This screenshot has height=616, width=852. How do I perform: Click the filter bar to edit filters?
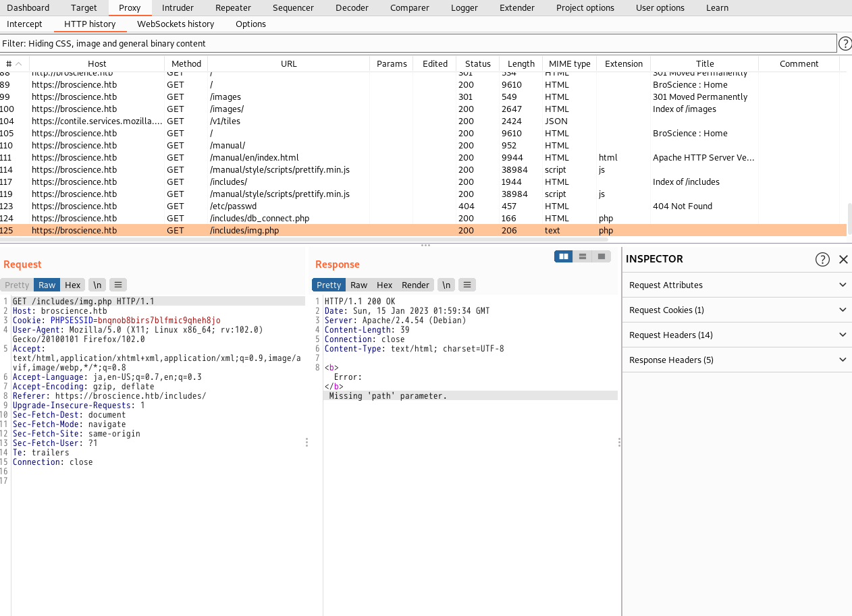[x=418, y=43]
